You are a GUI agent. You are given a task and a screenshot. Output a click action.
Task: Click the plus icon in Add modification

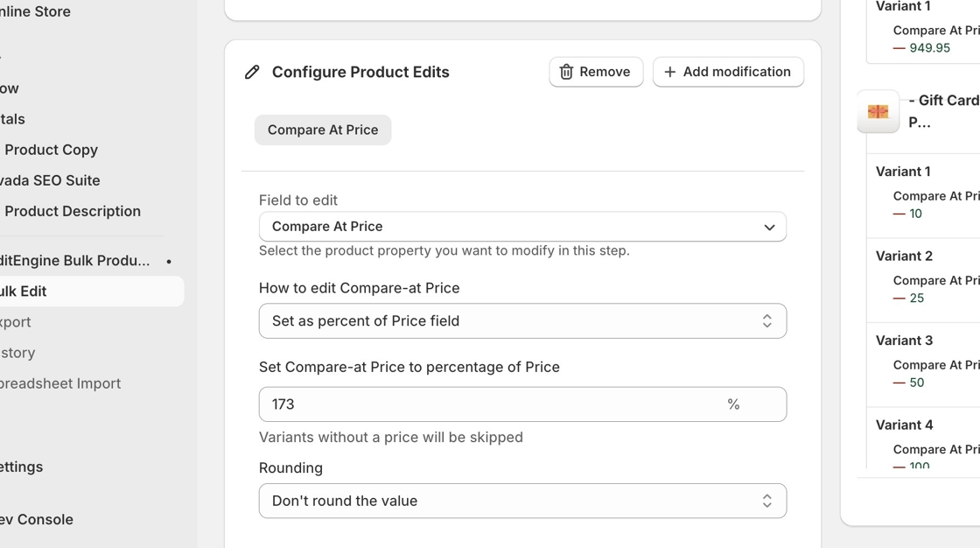coord(670,72)
